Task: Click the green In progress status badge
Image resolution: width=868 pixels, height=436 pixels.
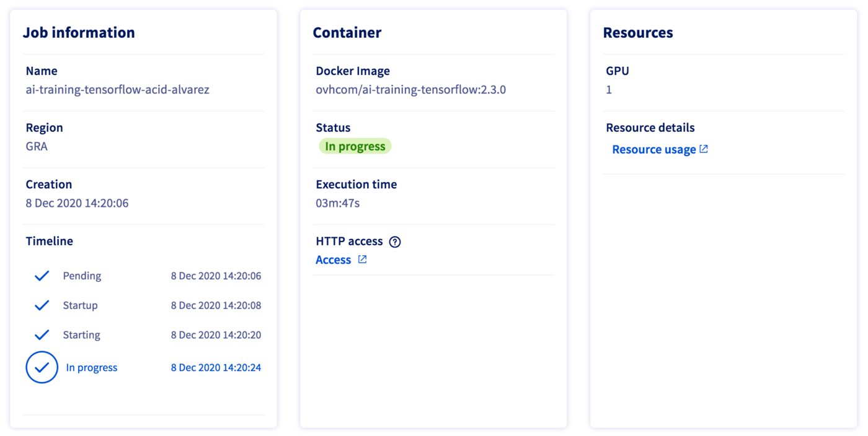Action: pos(355,147)
